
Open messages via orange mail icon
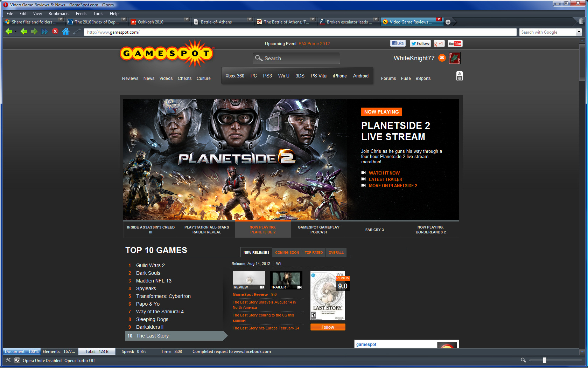[442, 58]
